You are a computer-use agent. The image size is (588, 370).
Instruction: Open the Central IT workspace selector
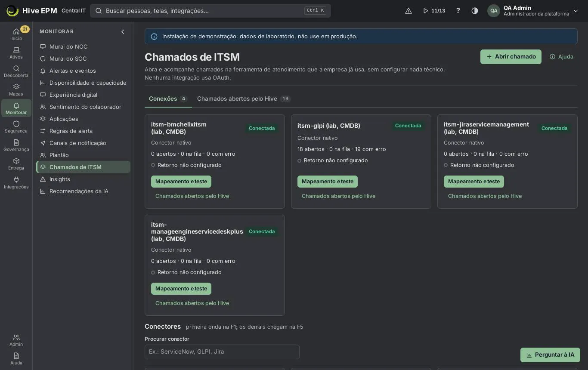[74, 11]
